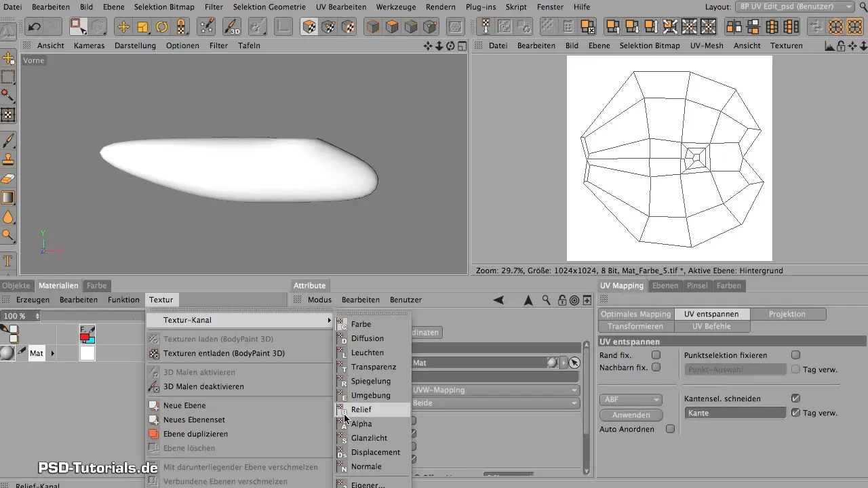Choose the Rotate tool in the toolbar
This screenshot has height=488, width=868.
162,27
